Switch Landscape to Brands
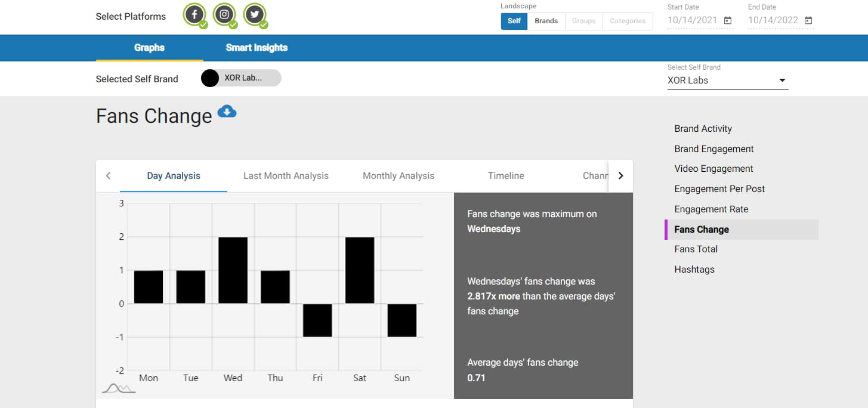This screenshot has width=868, height=408. point(546,20)
